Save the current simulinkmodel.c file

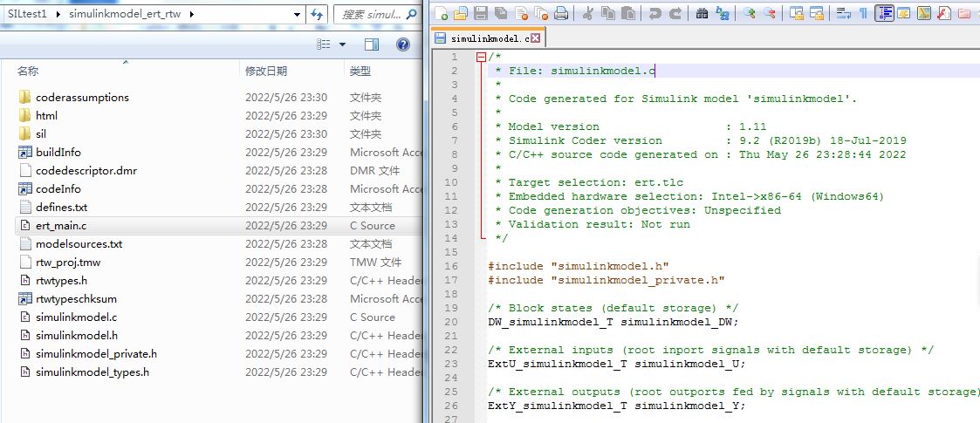(481, 12)
